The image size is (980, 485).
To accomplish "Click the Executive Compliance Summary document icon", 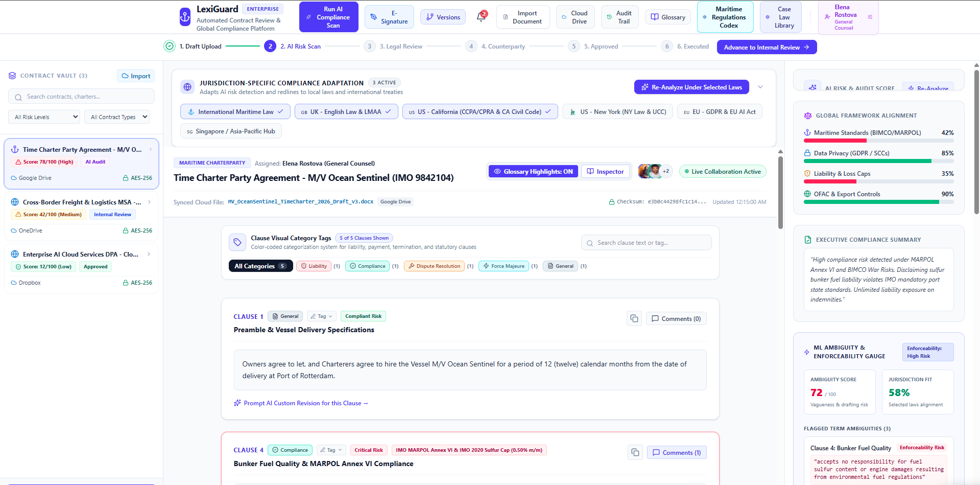I will [808, 240].
